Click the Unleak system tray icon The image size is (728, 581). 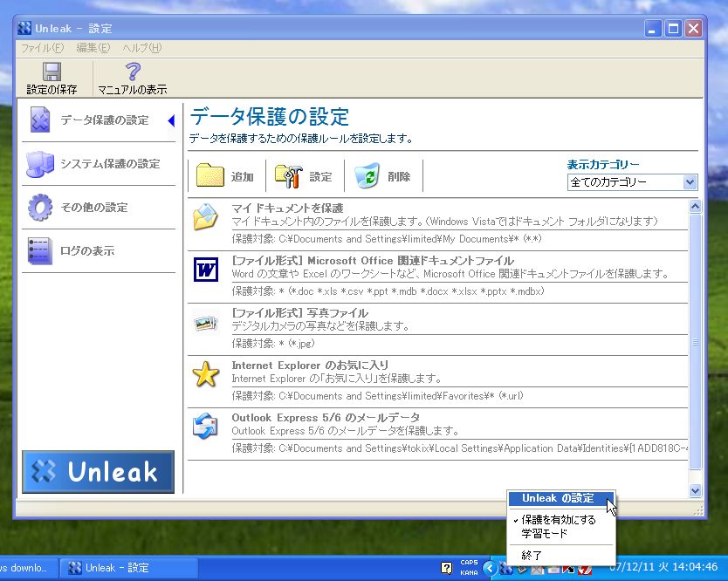click(x=505, y=569)
